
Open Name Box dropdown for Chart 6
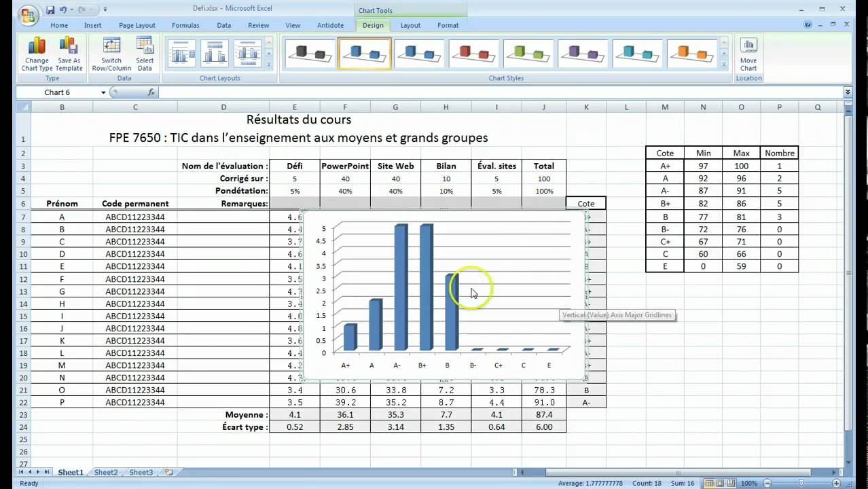104,92
